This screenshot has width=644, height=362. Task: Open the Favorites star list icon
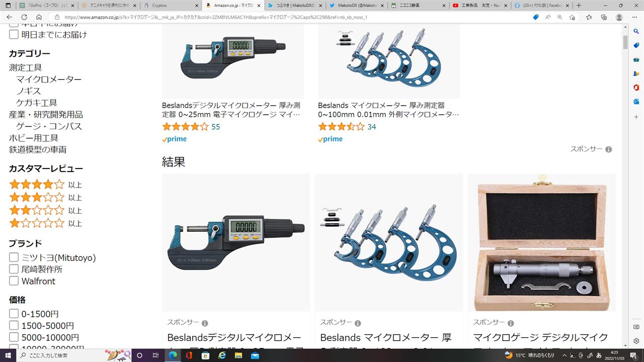tap(589, 17)
